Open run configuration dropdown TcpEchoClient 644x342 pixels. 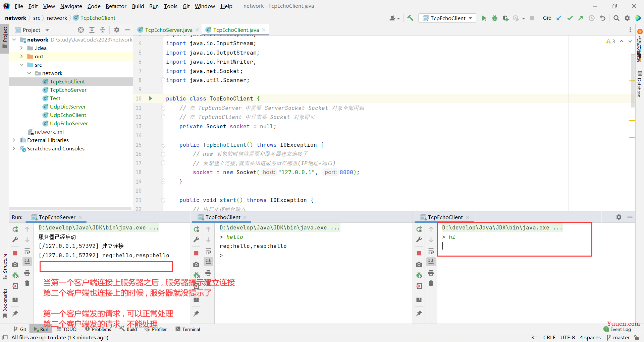[x=447, y=18]
